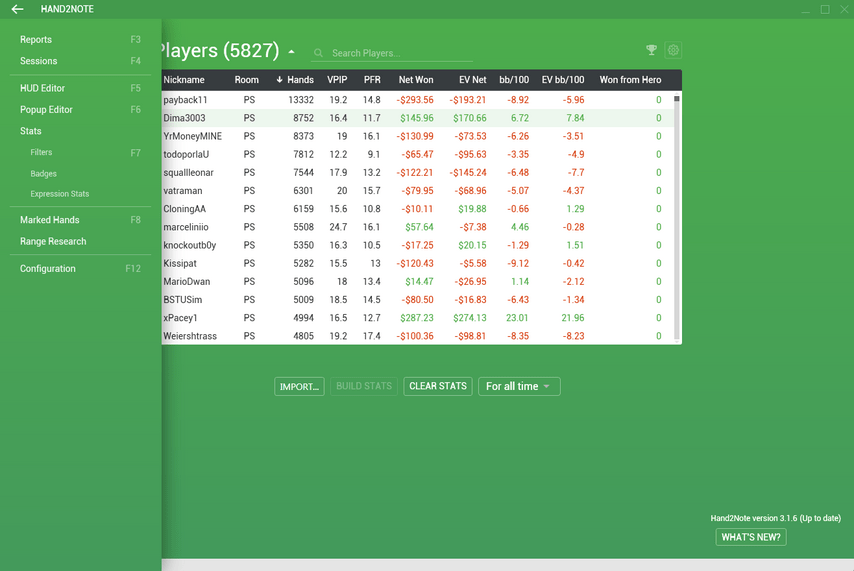854x571 pixels.
Task: Click VPIP value 24.7
Action: (338, 227)
